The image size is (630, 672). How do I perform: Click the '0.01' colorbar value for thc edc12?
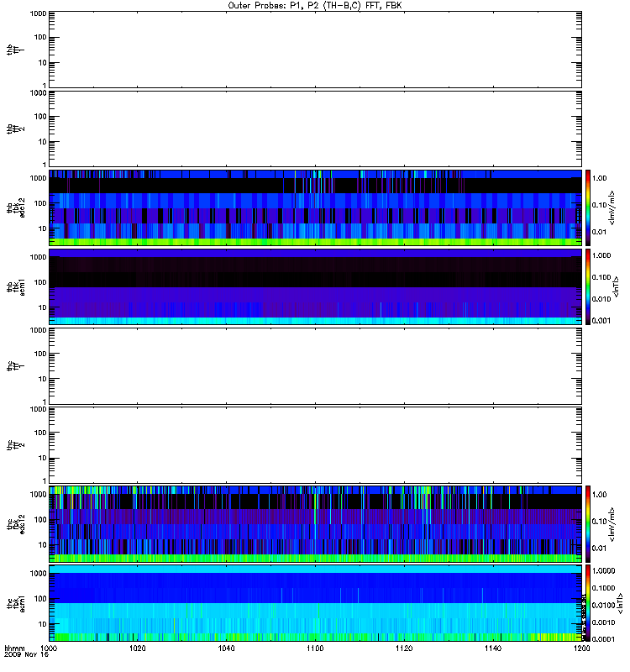[600, 549]
